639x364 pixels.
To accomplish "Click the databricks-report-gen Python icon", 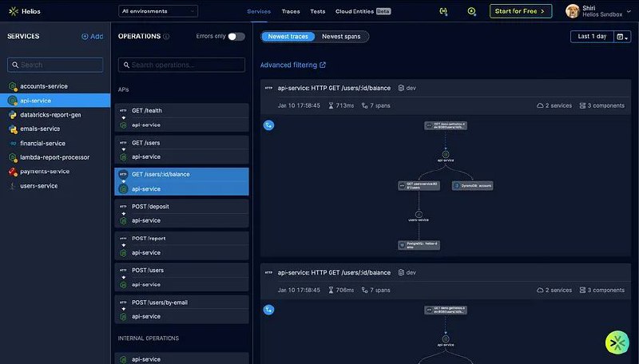I will pos(13,115).
